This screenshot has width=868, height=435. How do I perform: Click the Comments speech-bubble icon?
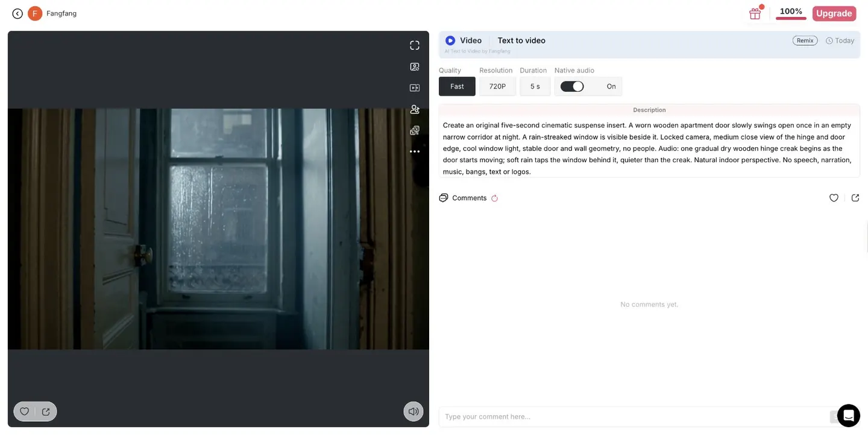(x=444, y=198)
